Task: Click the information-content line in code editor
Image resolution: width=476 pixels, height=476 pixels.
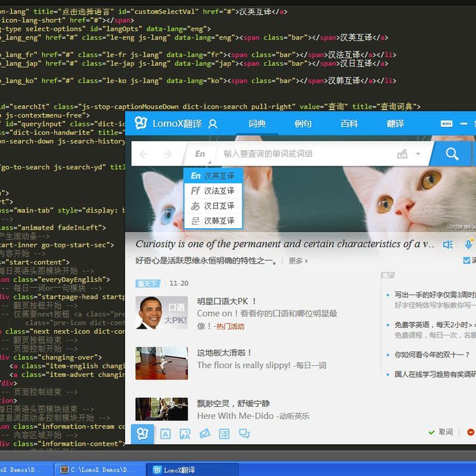Action: [x=62, y=443]
